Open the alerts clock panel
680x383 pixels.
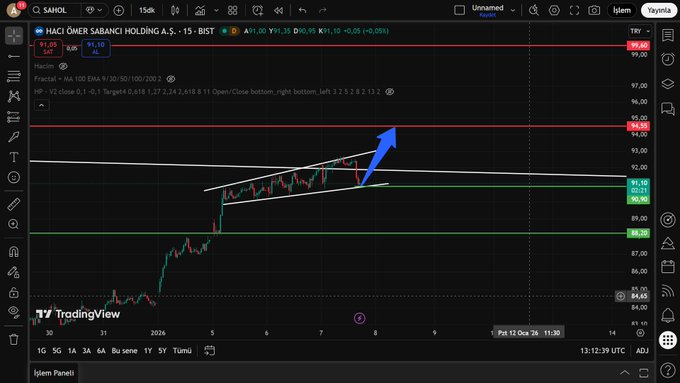(668, 59)
